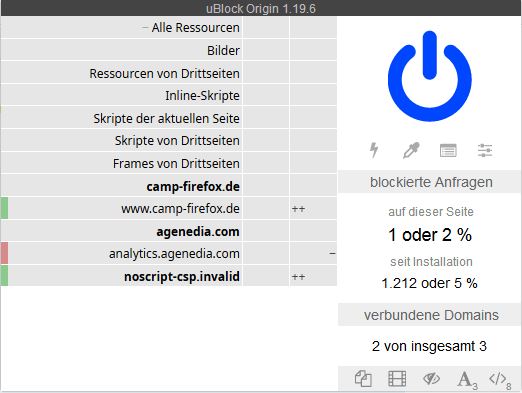522x393 pixels.
Task: Collapse the verbundene Domains header
Action: [430, 315]
